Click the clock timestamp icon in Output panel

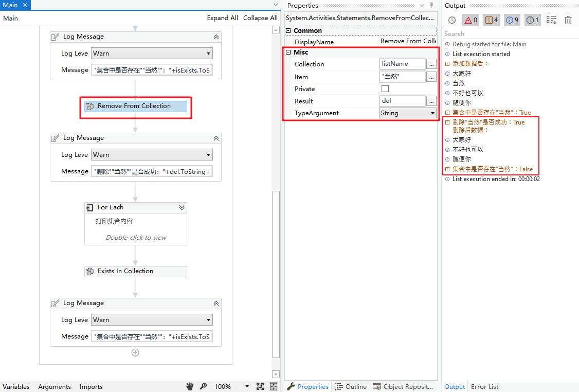click(453, 20)
